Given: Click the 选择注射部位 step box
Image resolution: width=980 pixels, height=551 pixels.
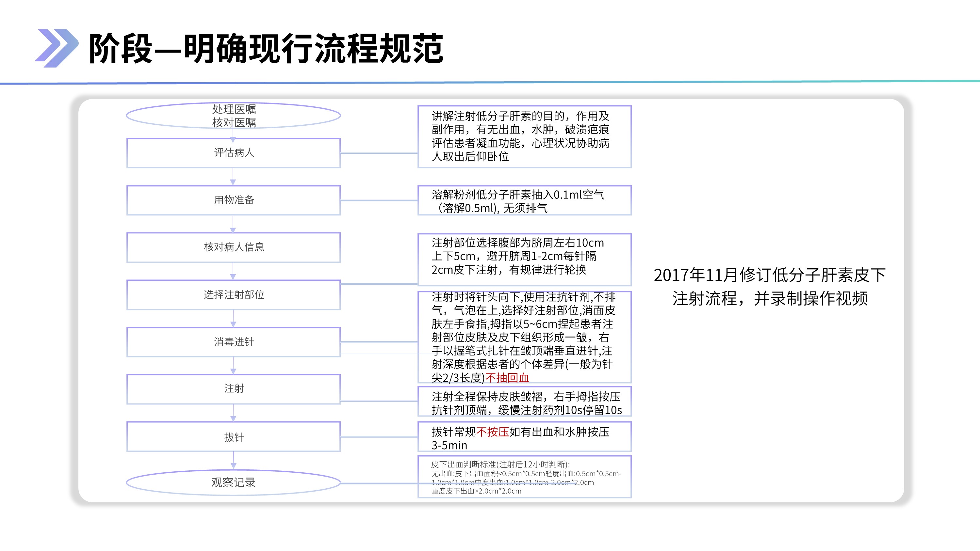Looking at the screenshot, I should pyautogui.click(x=233, y=295).
